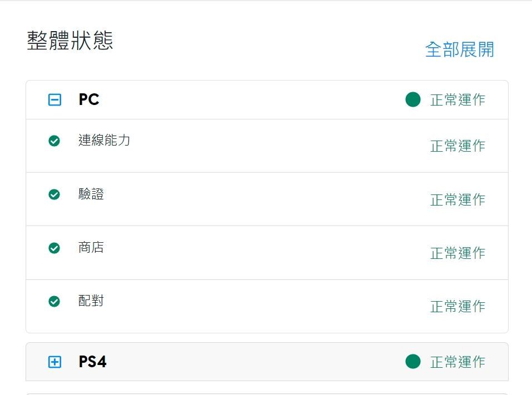The width and height of the screenshot is (532, 395).
Task: Click 正常運作 status text for 商店
Action: [458, 253]
